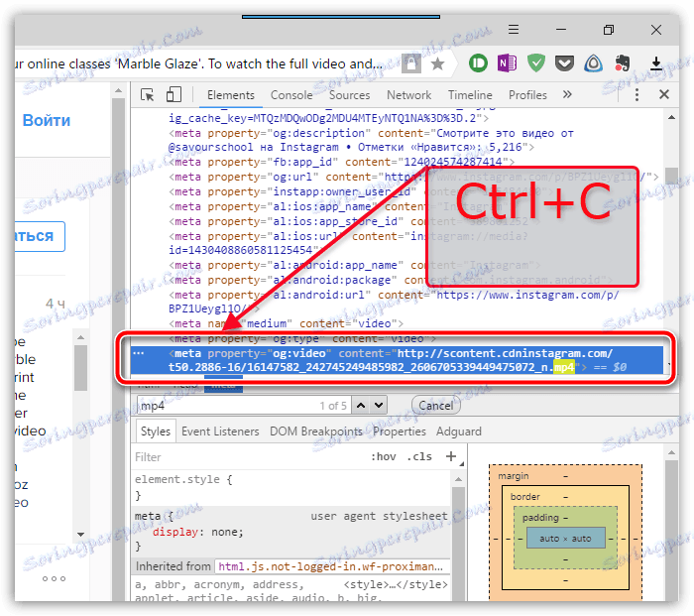Open DevTools three-dot options menu
Viewport: 694px width, 616px height.
click(x=636, y=94)
